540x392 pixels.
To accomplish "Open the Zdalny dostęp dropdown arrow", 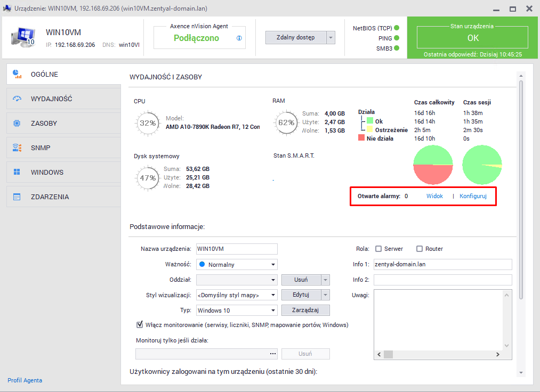I will pos(331,37).
